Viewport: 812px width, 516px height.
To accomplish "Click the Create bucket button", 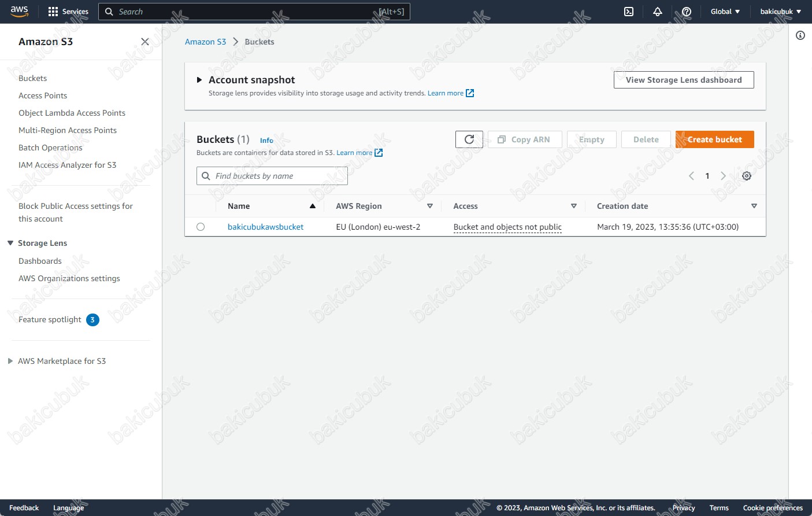I will coord(715,139).
